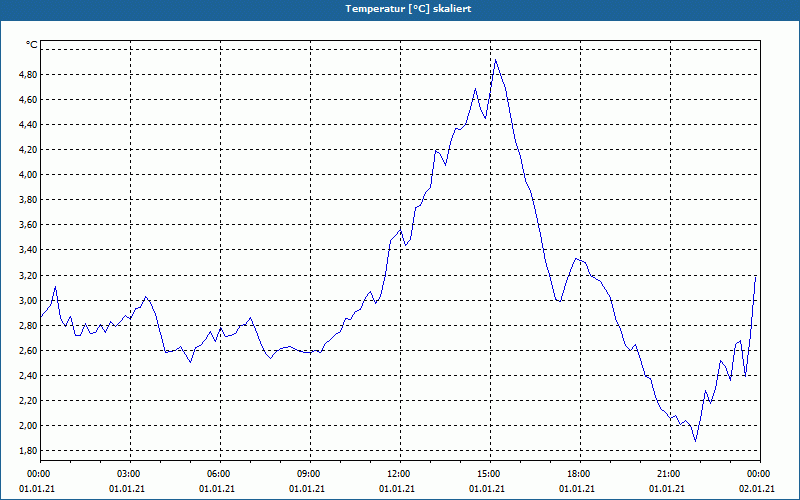Select the 4,80 y-axis label
This screenshot has height=500, width=800.
pos(29,74)
